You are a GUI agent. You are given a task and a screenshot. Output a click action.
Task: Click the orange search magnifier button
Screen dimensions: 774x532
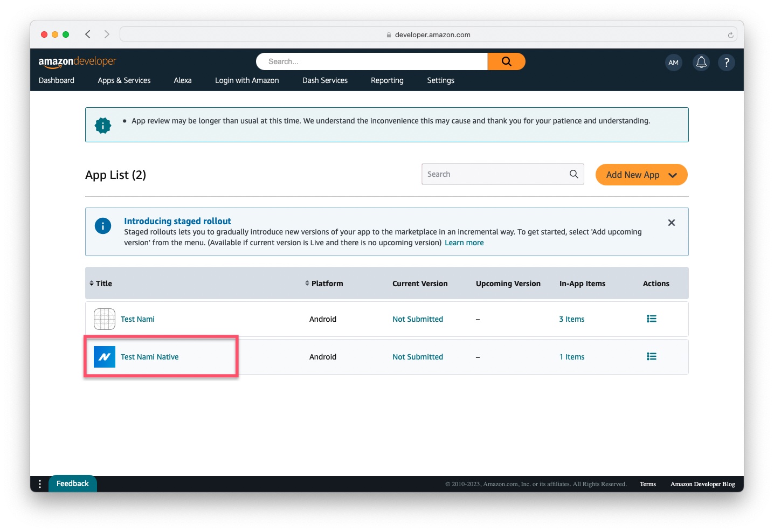pyautogui.click(x=506, y=61)
